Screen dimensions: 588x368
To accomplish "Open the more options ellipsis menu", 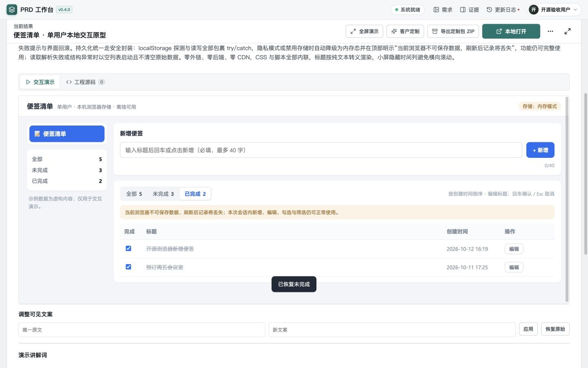I will click(x=550, y=31).
